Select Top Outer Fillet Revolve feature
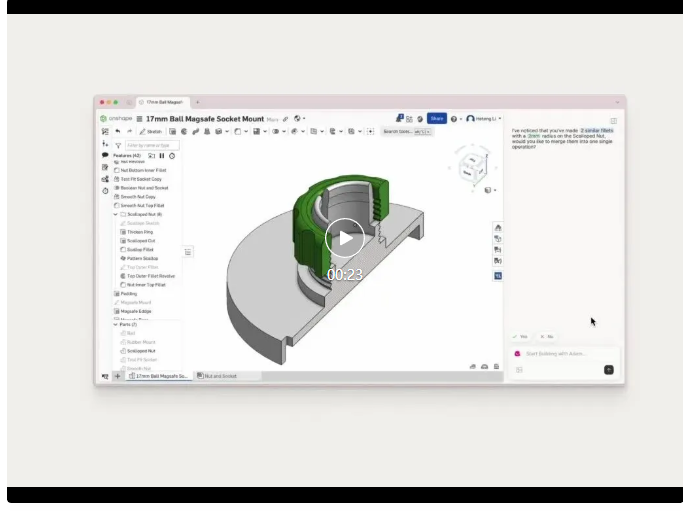 click(x=148, y=276)
